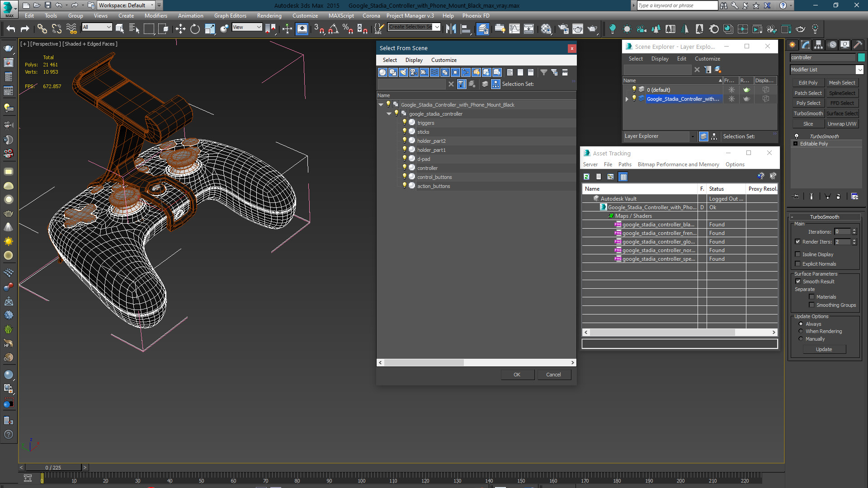Viewport: 868px width, 488px height.
Task: Select the Always update option
Action: click(x=801, y=324)
